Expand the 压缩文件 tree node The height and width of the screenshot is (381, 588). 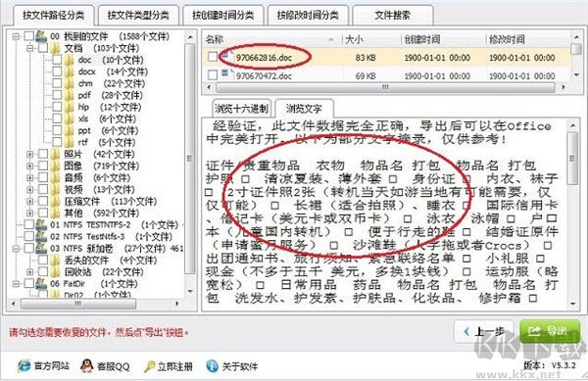[30, 201]
